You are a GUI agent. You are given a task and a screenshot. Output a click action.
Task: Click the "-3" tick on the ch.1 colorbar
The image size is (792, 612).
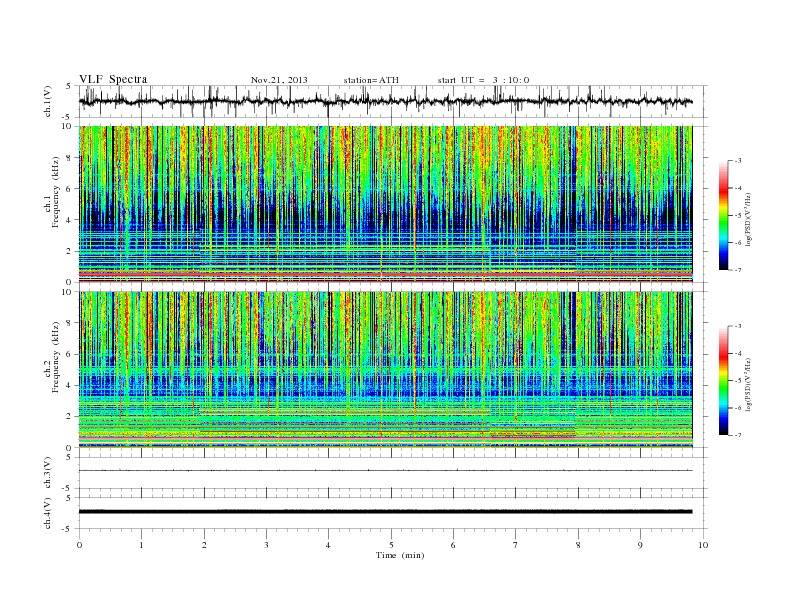738,161
